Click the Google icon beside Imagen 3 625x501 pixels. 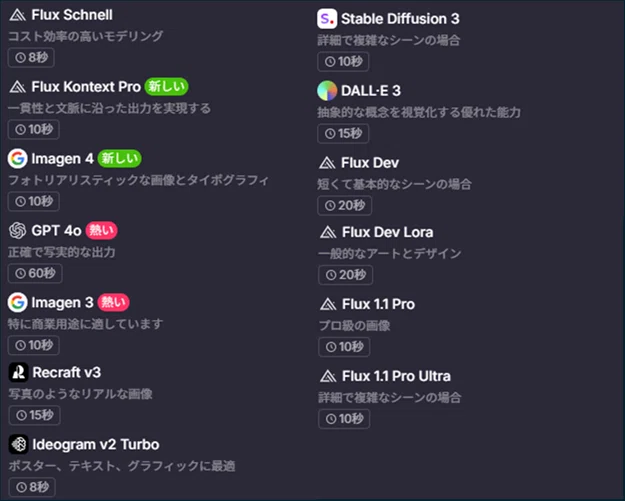[x=18, y=302]
